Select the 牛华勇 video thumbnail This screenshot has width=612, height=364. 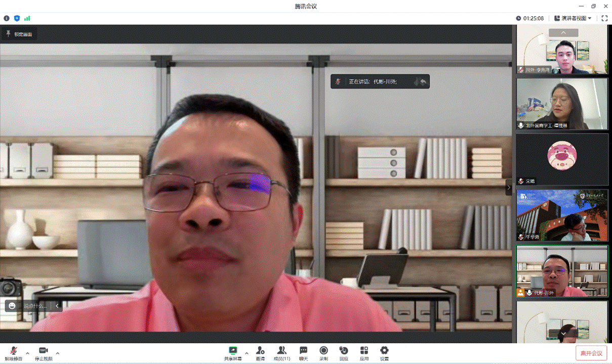click(562, 215)
